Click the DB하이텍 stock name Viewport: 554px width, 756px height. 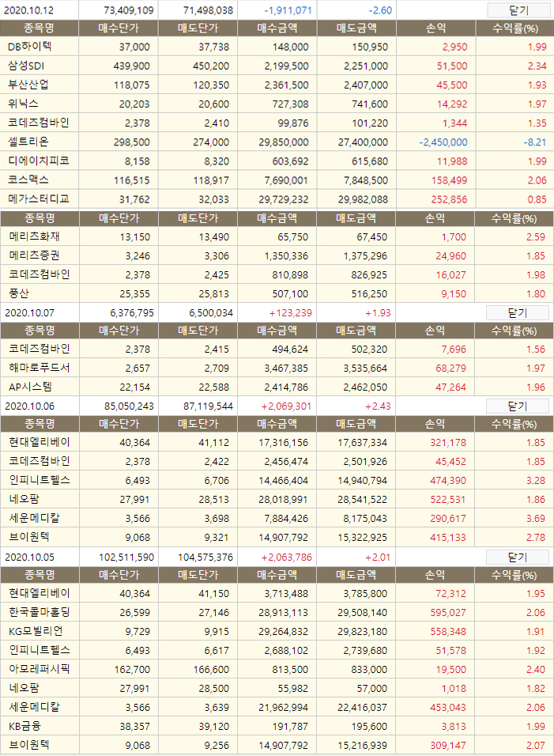click(x=30, y=47)
